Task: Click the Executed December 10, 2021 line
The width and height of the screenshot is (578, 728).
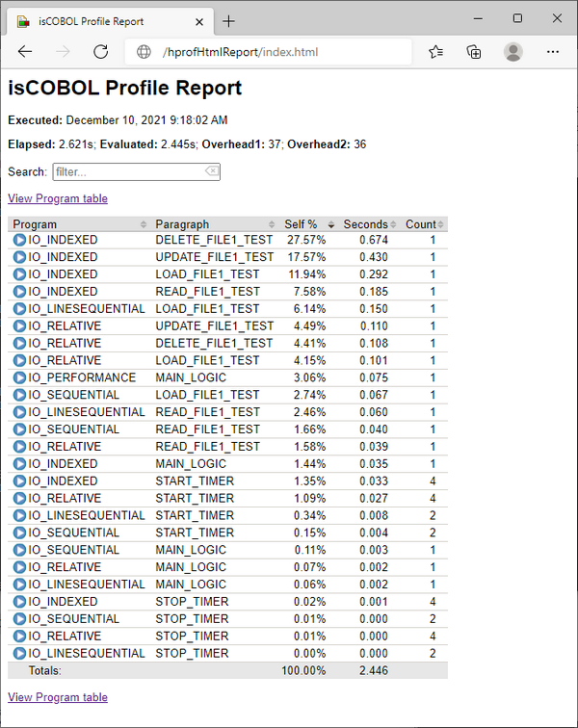Action: 118,120
